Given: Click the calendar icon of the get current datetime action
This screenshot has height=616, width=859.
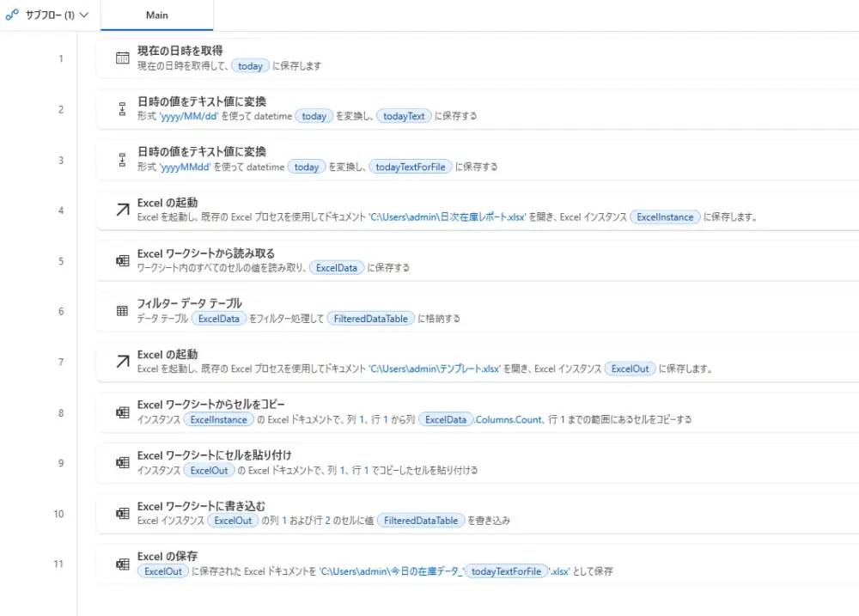Looking at the screenshot, I should [x=122, y=58].
